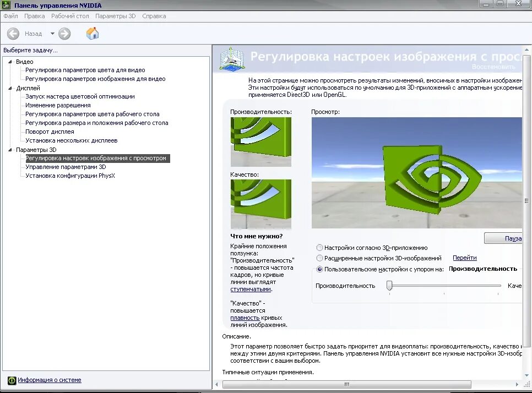
Task: Select Регулировка параметров цвета рабочего стола
Action: click(x=93, y=114)
